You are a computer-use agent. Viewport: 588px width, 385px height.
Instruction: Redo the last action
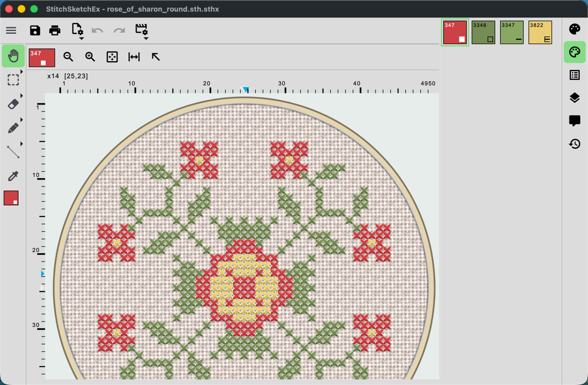[x=119, y=31]
